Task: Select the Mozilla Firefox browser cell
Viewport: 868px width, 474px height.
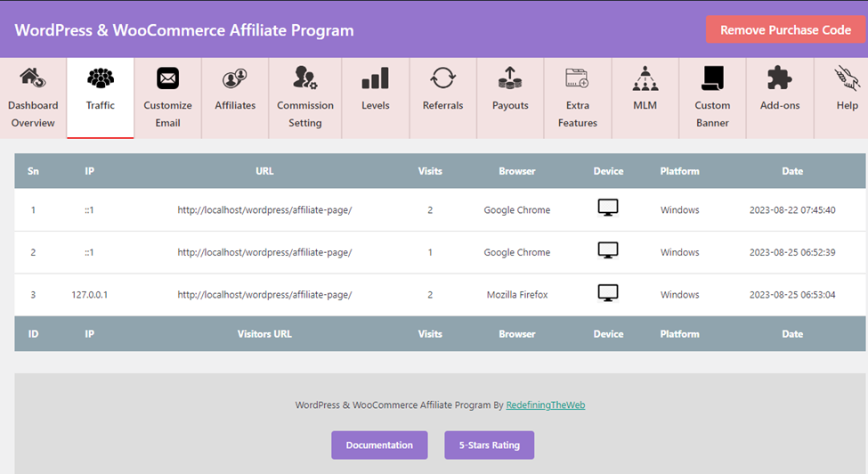Action: click(517, 295)
